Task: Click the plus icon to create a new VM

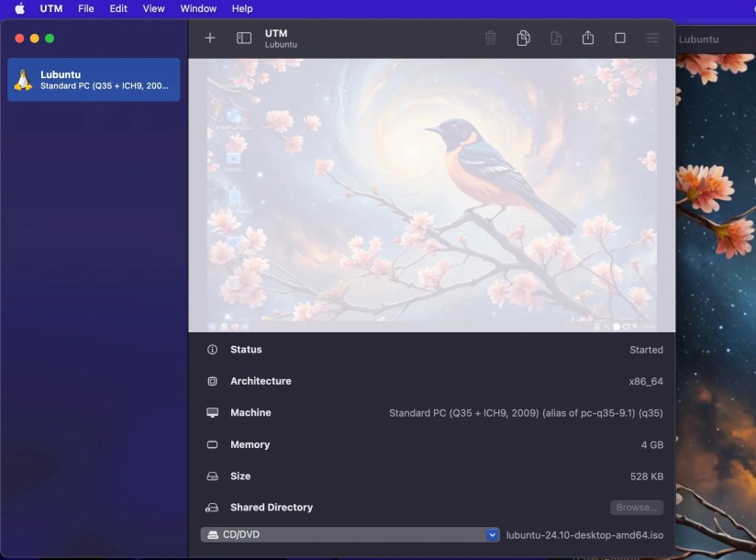Action: tap(210, 38)
